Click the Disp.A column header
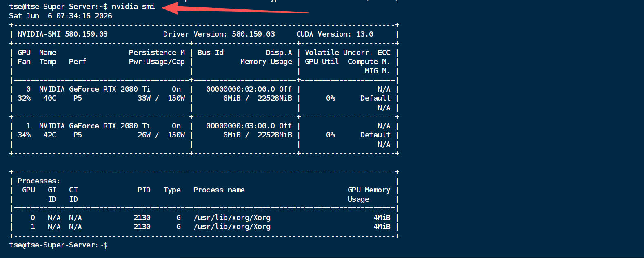The width and height of the screenshot is (644, 258). click(x=279, y=53)
